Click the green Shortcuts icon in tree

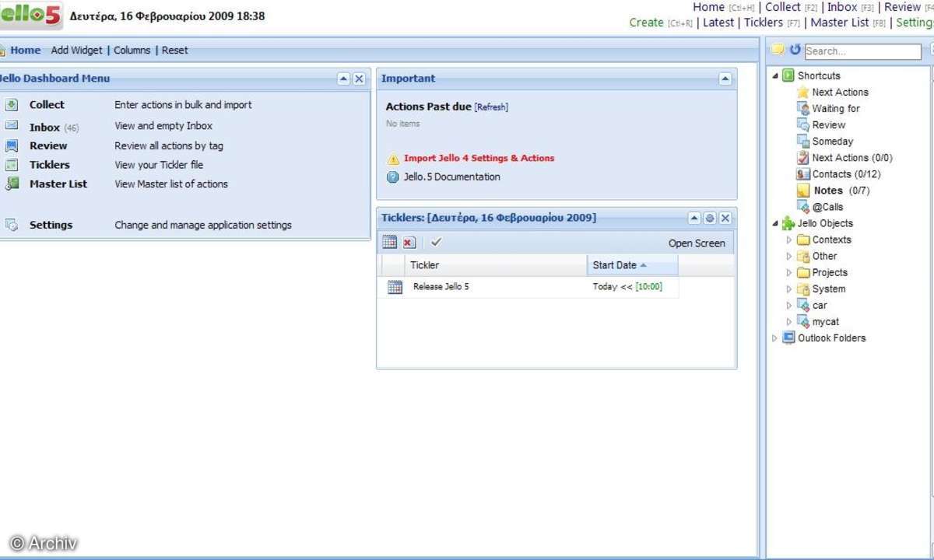(788, 75)
